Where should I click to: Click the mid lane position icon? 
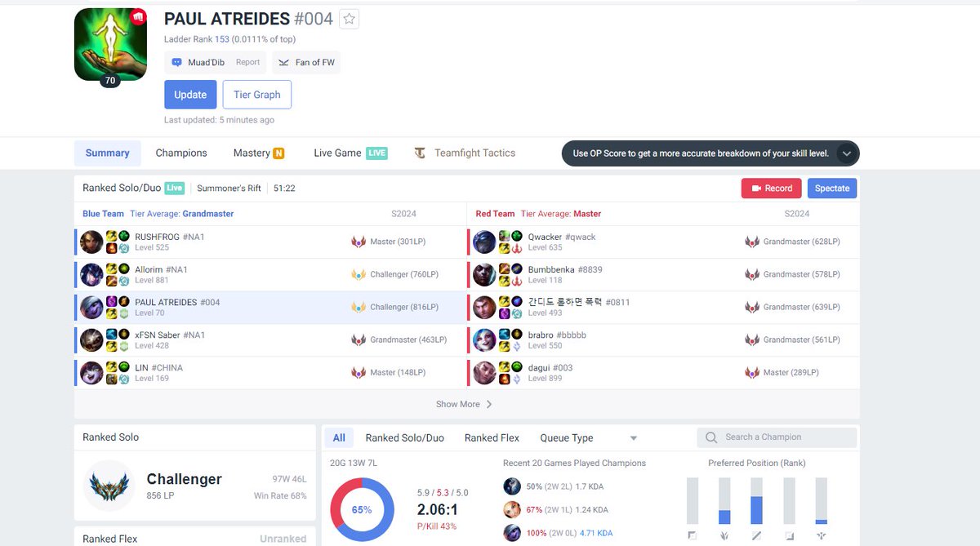click(757, 536)
